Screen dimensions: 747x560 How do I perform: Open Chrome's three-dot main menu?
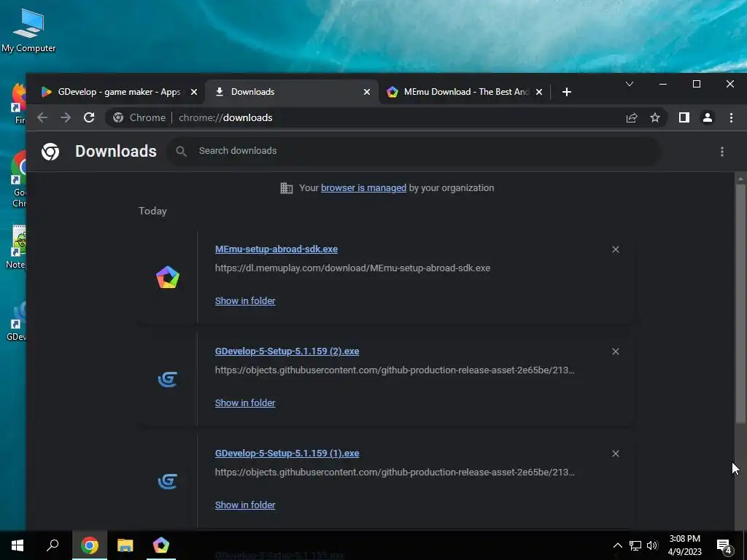pyautogui.click(x=731, y=117)
